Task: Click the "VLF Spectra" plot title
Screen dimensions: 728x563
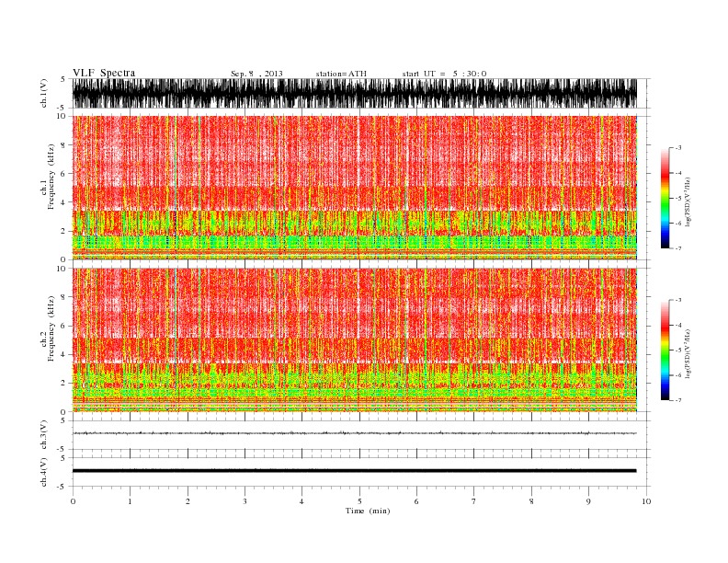Action: click(x=104, y=73)
